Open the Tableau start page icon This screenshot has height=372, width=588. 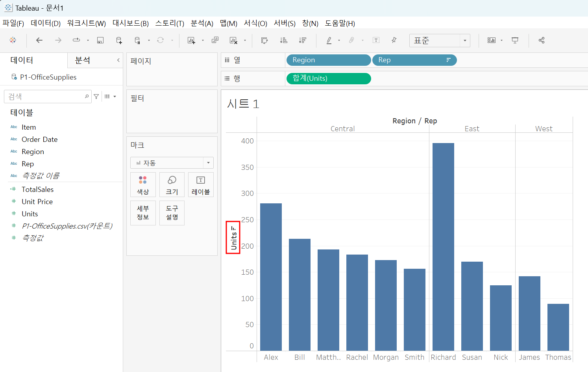point(13,40)
